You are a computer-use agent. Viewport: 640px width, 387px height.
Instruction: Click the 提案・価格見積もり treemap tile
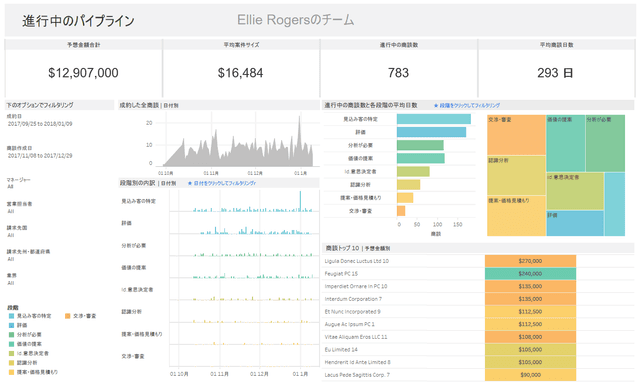coord(516,216)
